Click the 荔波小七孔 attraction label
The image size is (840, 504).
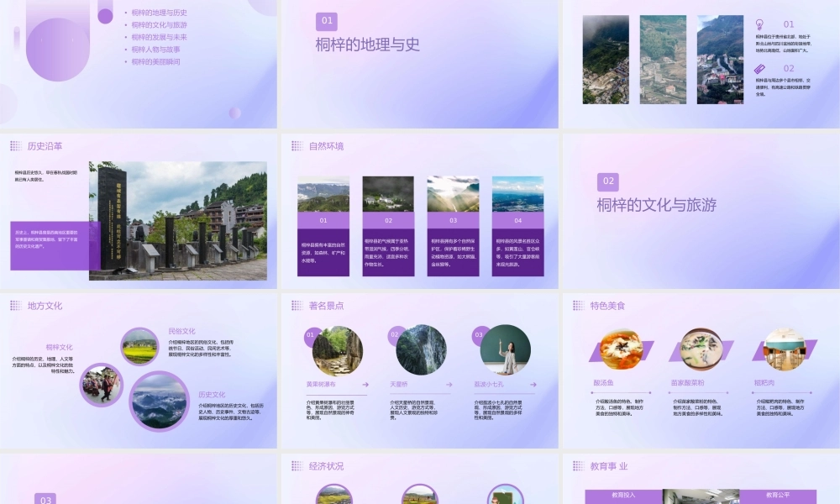pos(489,385)
